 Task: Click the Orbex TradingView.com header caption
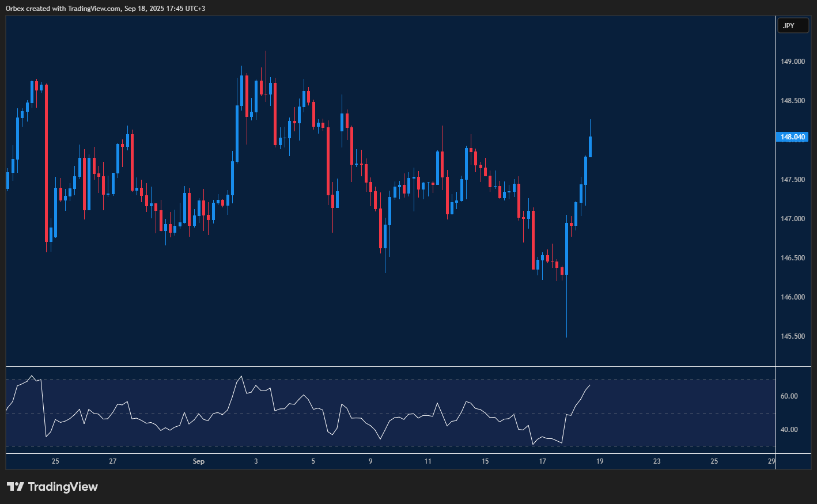click(x=105, y=8)
